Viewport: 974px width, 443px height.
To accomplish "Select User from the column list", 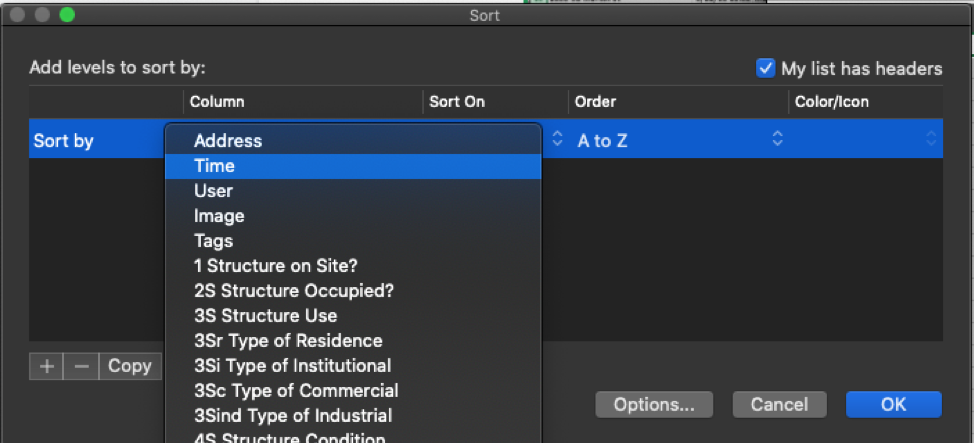I will click(x=213, y=191).
